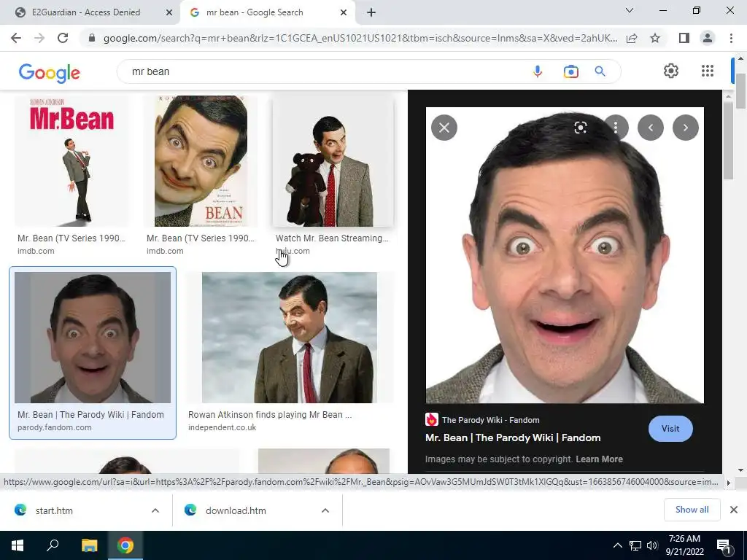Open the Windows Start menu
This screenshot has width=747, height=560.
[18, 545]
